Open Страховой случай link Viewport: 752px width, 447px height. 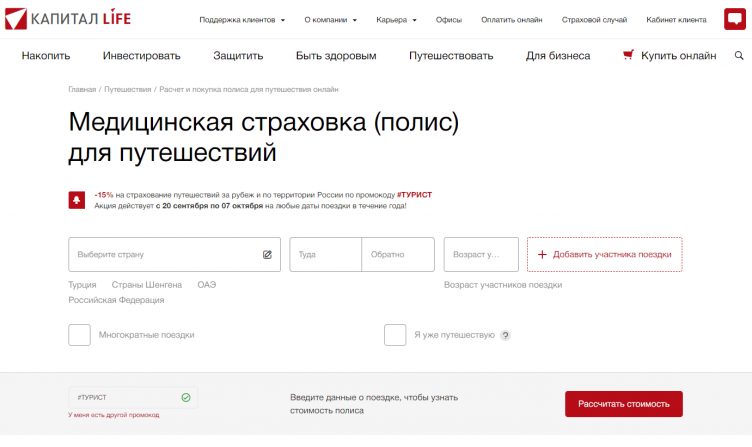click(594, 20)
